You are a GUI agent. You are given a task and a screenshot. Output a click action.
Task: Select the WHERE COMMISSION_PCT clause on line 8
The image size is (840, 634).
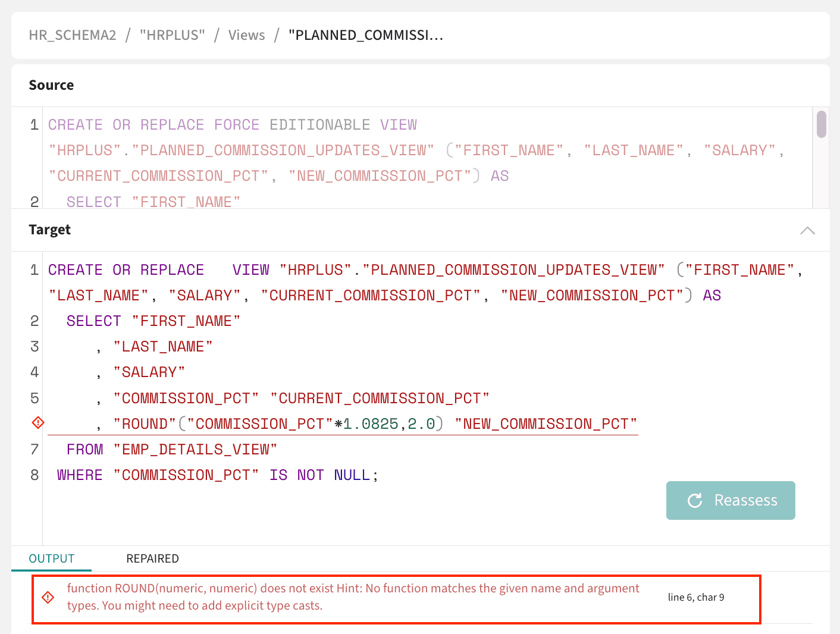pos(217,475)
